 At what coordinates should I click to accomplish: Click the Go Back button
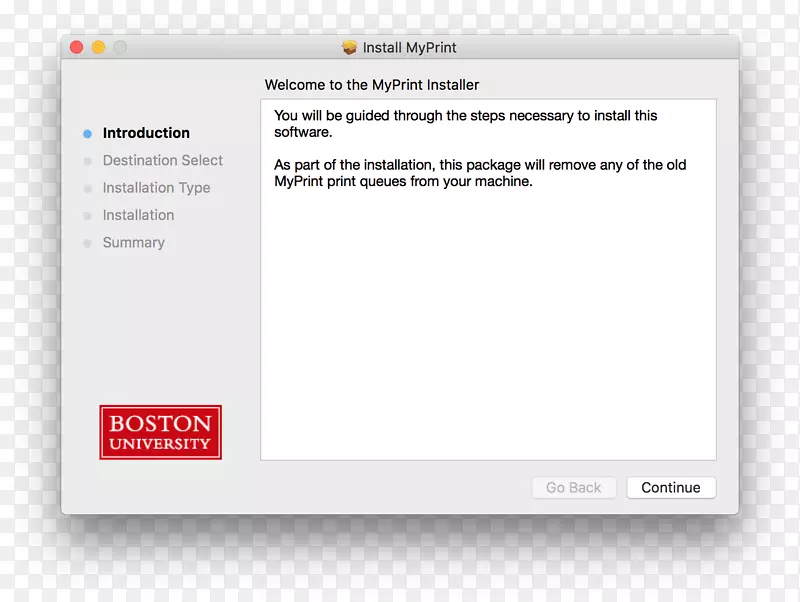point(573,488)
